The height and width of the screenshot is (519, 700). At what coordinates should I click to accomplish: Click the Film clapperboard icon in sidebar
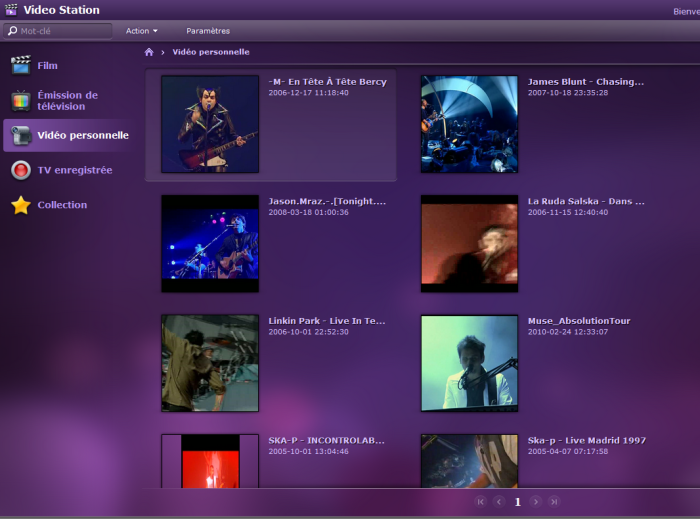[20, 65]
